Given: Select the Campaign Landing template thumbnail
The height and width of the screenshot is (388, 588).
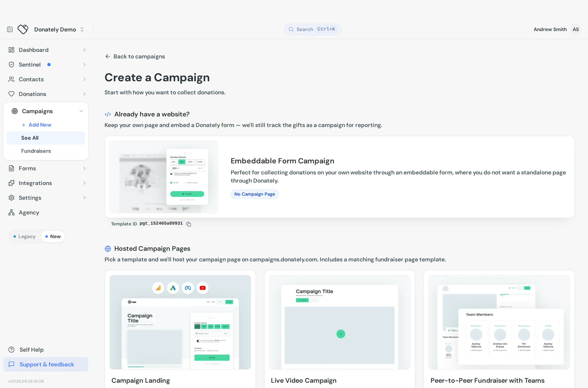Looking at the screenshot, I should pyautogui.click(x=180, y=322).
